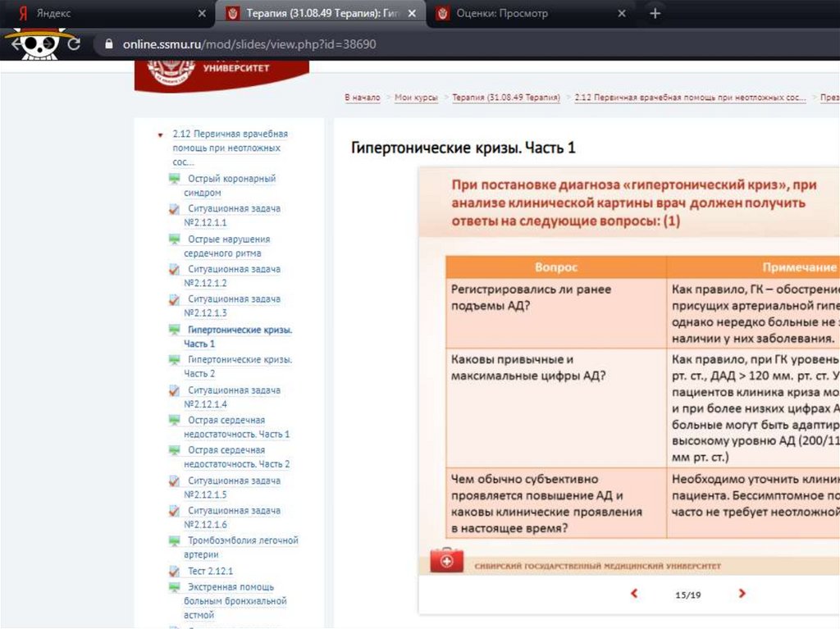The width and height of the screenshot is (840, 629).
Task: Close the Яндекс tab
Action: (x=202, y=13)
